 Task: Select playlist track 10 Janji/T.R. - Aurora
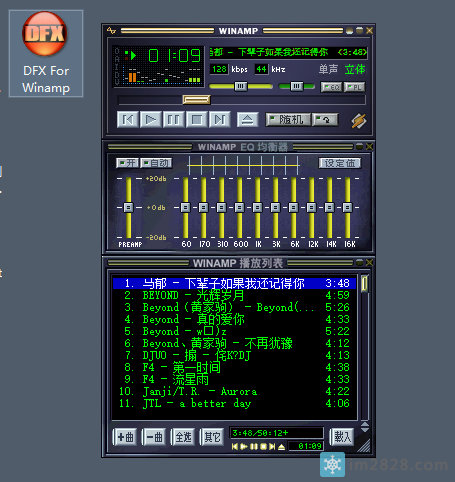(234, 391)
